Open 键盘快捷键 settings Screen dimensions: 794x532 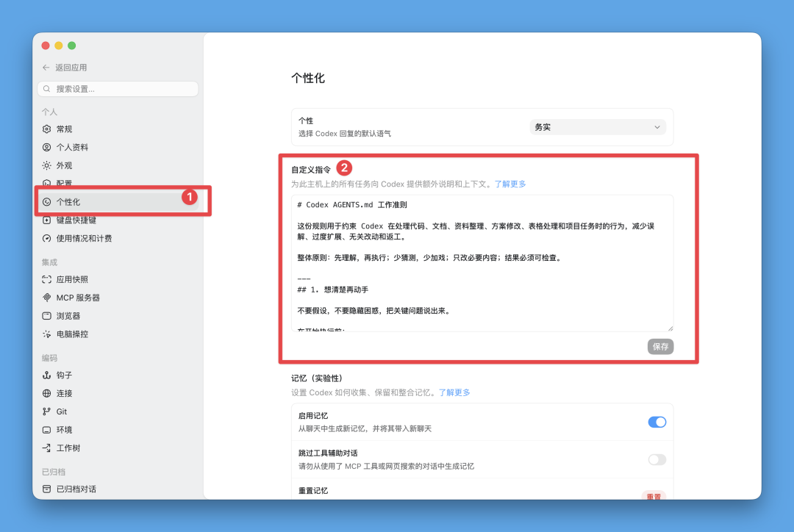tap(118, 220)
